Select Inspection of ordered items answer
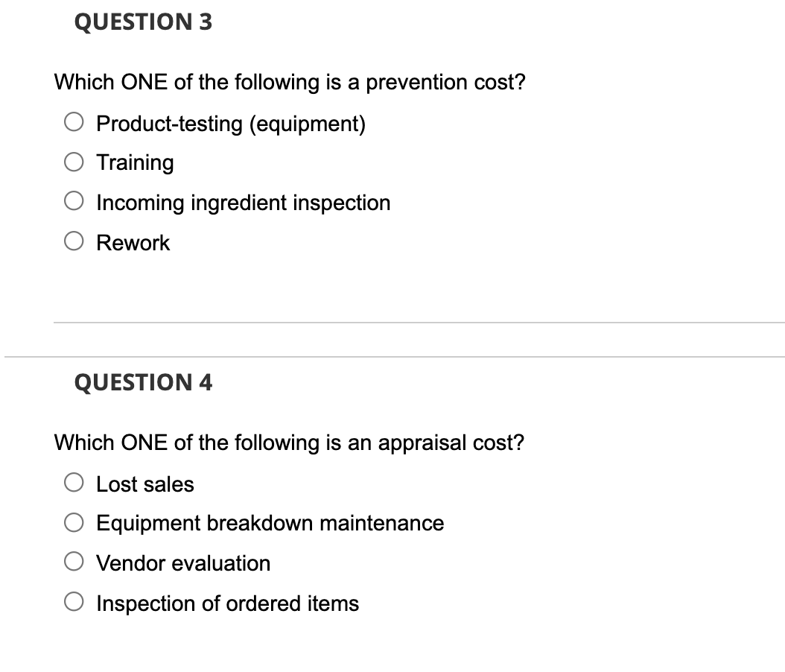 (x=74, y=601)
